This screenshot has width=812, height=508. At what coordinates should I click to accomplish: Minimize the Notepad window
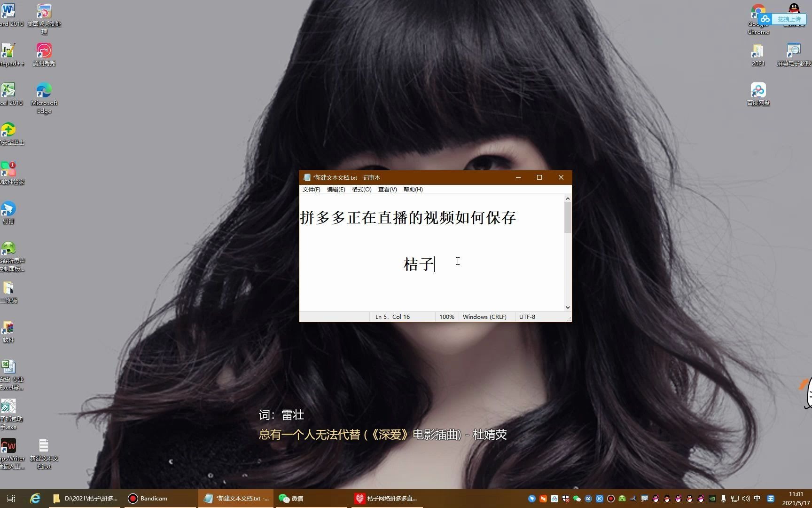(518, 177)
